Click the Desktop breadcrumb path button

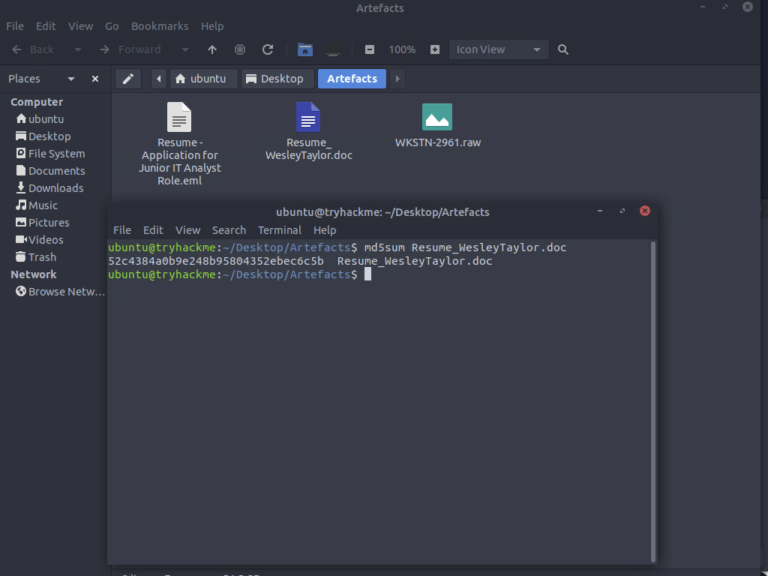(x=274, y=79)
